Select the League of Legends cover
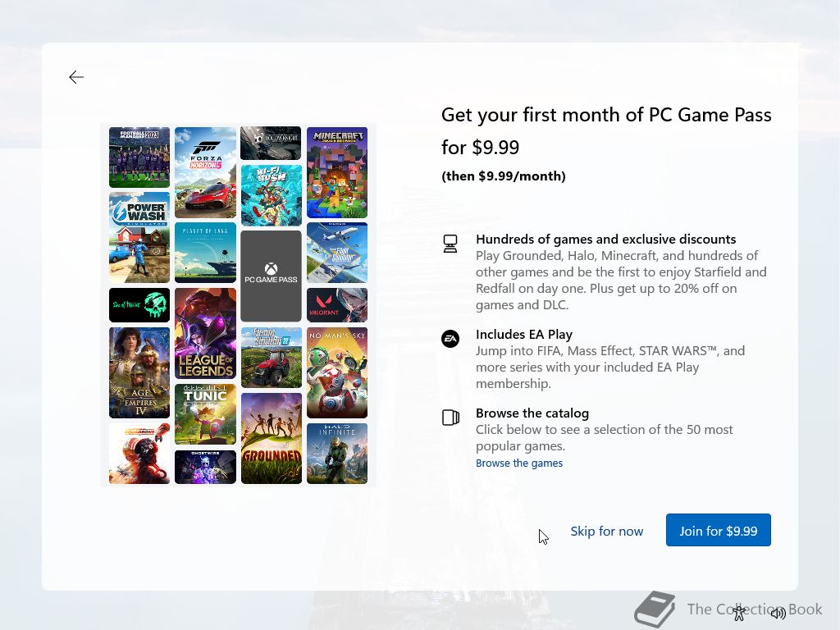Image resolution: width=840 pixels, height=630 pixels. 205,333
